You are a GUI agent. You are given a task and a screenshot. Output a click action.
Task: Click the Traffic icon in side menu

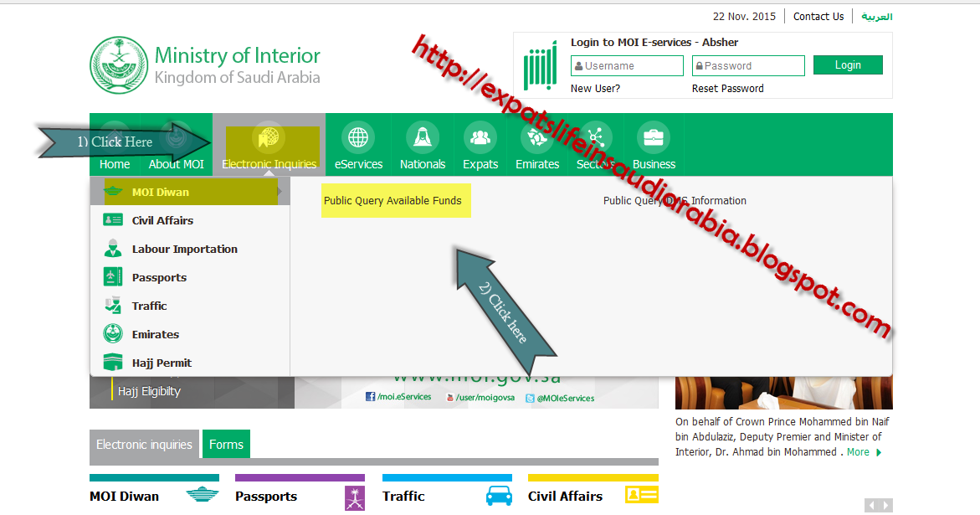[113, 305]
